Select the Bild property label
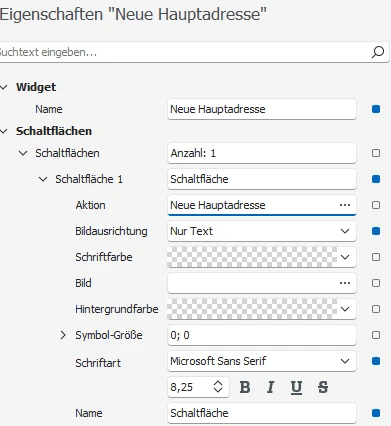 click(x=83, y=283)
